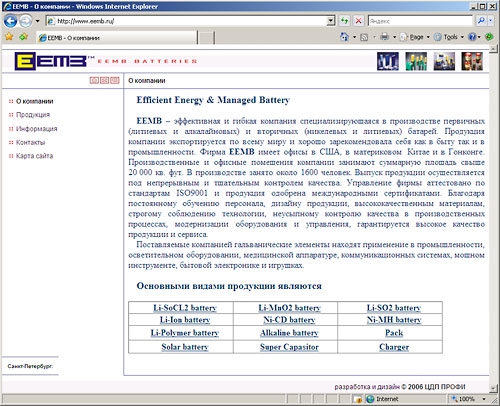
Task: Follow the Ni-CD battery link
Action: pyautogui.click(x=289, y=320)
